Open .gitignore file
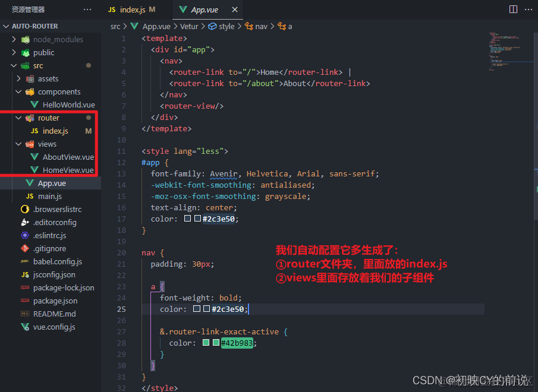The width and height of the screenshot is (538, 392). point(51,248)
